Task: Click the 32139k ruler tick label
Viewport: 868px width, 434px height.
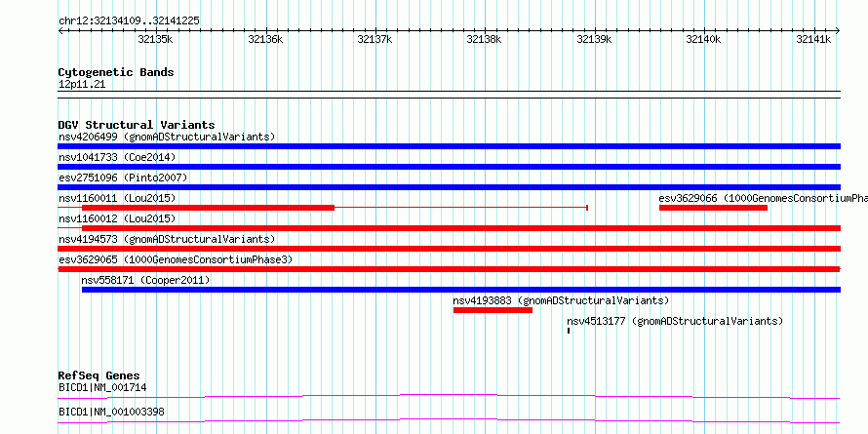Action: click(x=595, y=39)
